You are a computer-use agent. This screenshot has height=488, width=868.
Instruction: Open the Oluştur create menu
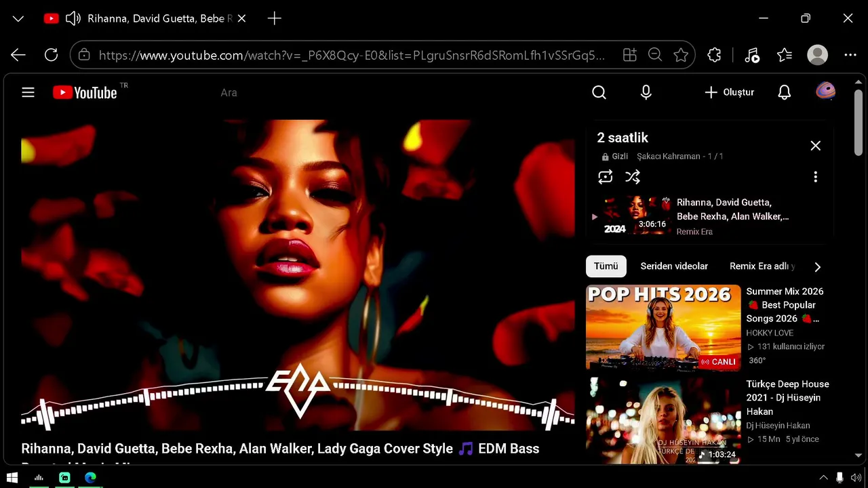pyautogui.click(x=729, y=92)
